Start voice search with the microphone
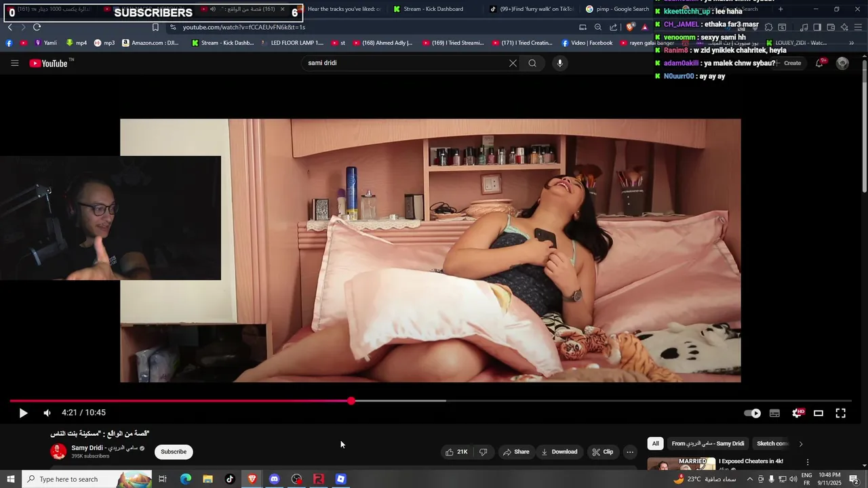 [559, 63]
